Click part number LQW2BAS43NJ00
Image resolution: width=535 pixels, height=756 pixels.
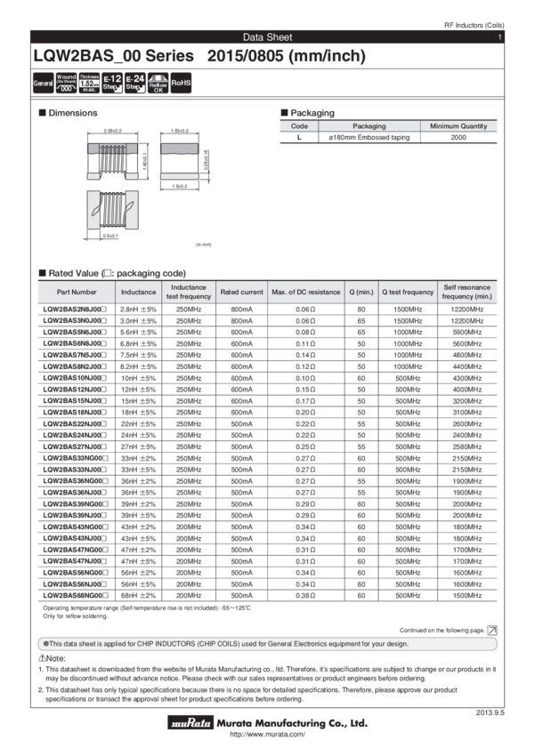[75, 539]
